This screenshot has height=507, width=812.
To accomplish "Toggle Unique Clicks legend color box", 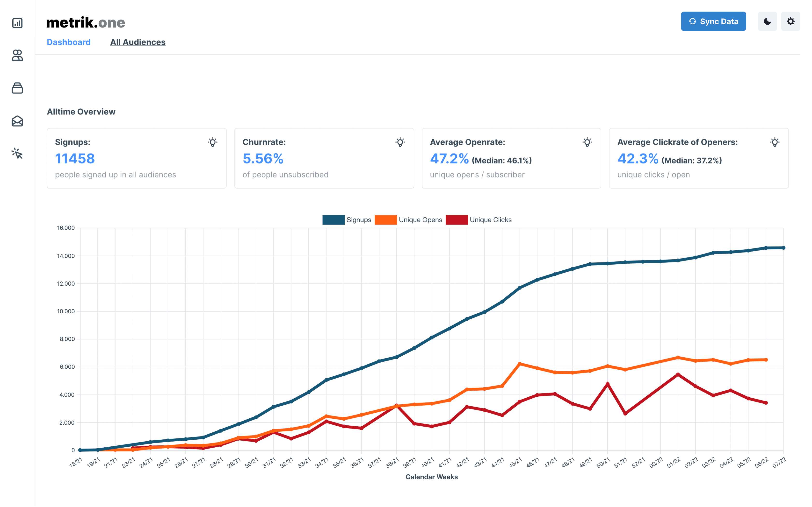I will (456, 220).
